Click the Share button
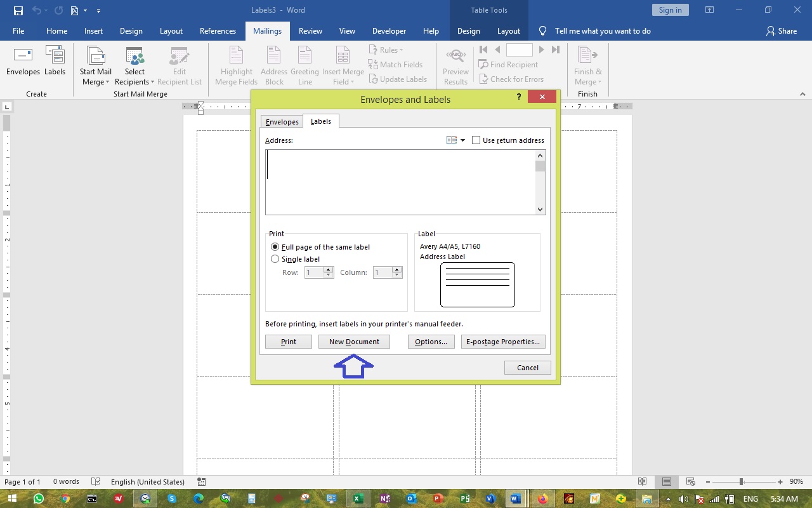The width and height of the screenshot is (812, 508). (x=782, y=31)
